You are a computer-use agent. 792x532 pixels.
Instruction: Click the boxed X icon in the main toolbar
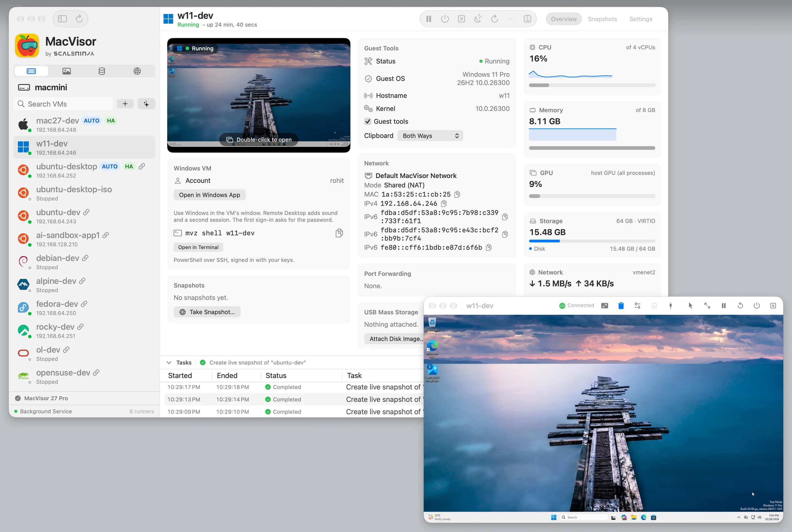tap(461, 19)
